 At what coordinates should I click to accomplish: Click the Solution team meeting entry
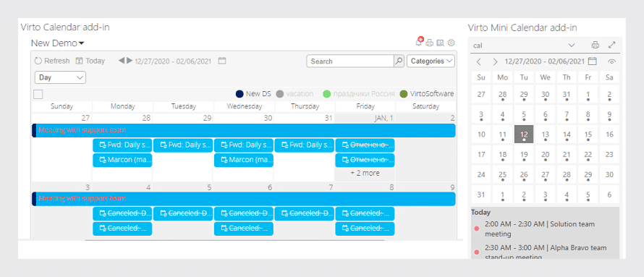(545, 229)
